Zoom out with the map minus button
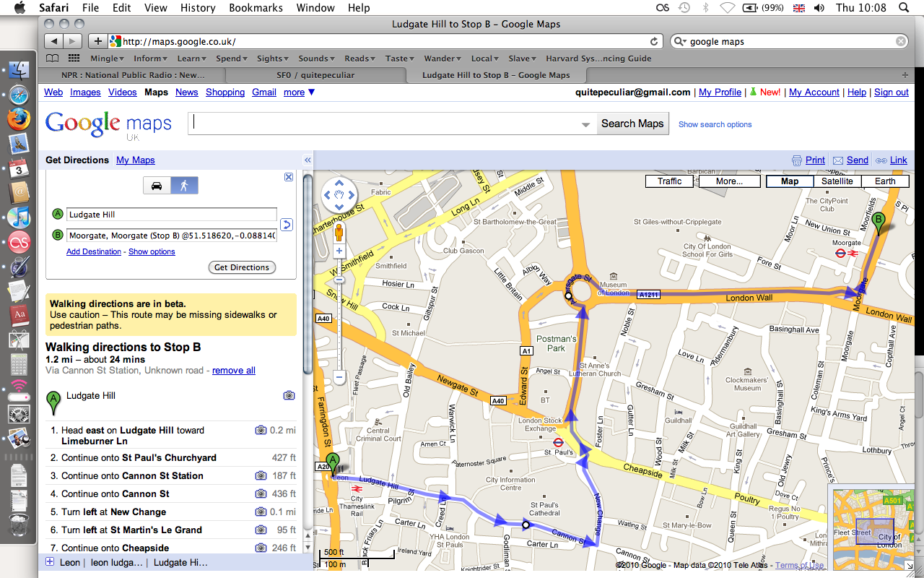 339,376
